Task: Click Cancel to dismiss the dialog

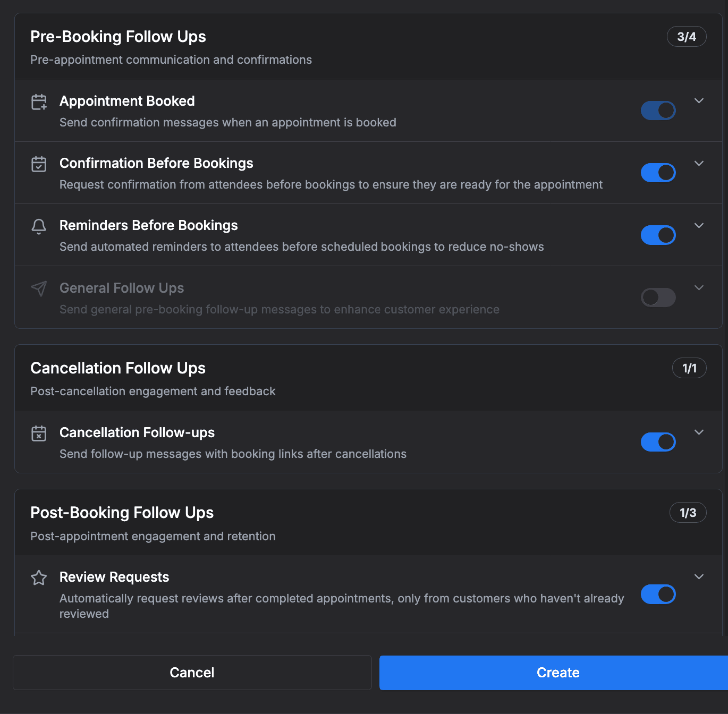Action: point(192,673)
